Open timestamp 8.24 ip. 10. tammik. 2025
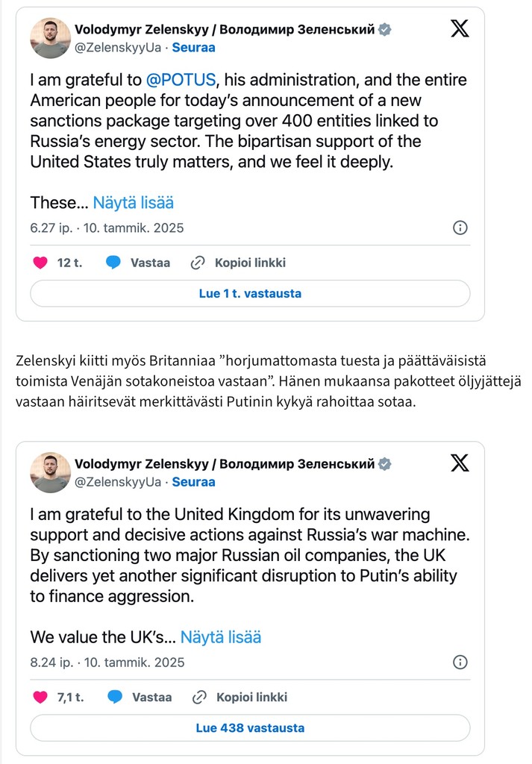The width and height of the screenshot is (532, 764). coord(107,663)
